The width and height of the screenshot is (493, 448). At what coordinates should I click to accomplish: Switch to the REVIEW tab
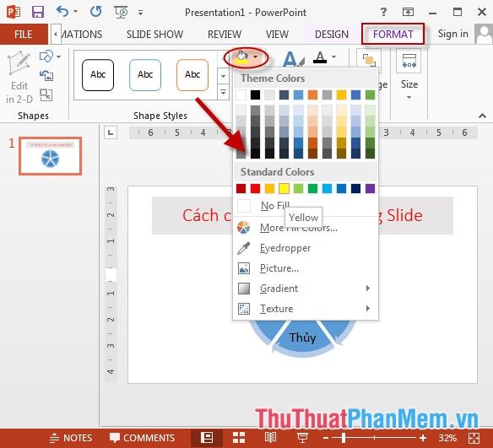(225, 34)
